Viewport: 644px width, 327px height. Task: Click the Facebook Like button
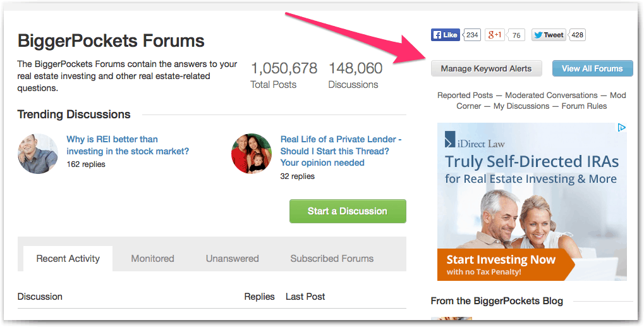(x=445, y=35)
